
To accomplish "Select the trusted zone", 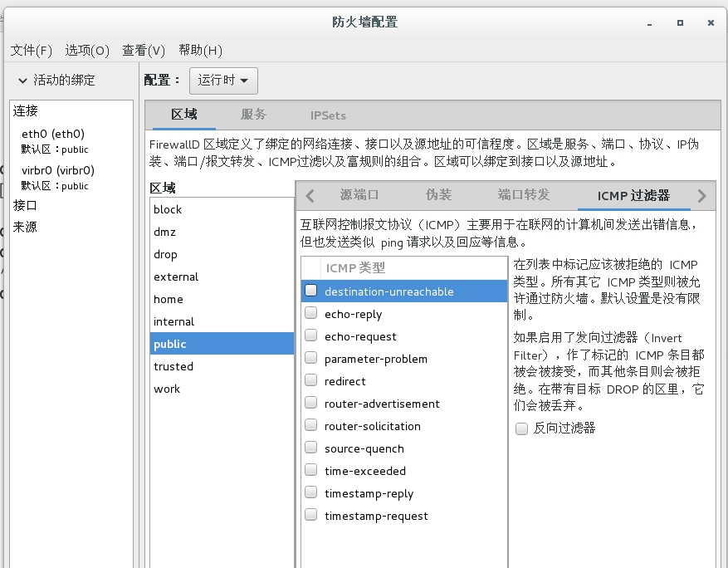I will click(222, 366).
